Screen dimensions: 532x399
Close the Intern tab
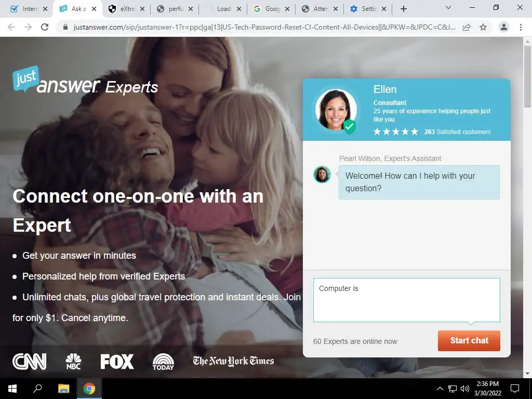click(x=45, y=9)
